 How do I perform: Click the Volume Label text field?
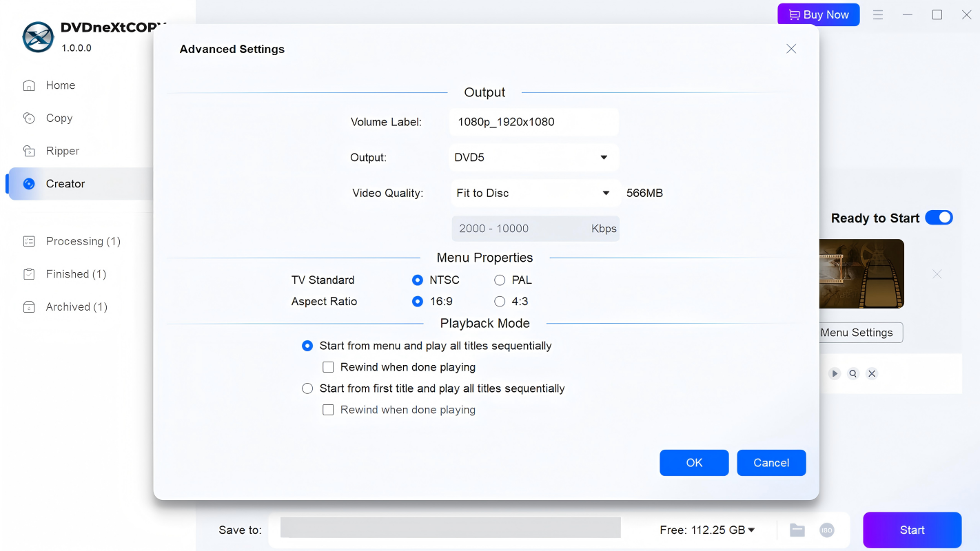tap(533, 122)
